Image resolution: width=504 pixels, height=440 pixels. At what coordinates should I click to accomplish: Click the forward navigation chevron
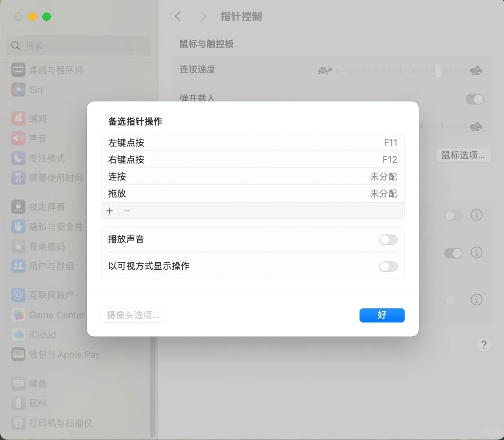click(203, 16)
